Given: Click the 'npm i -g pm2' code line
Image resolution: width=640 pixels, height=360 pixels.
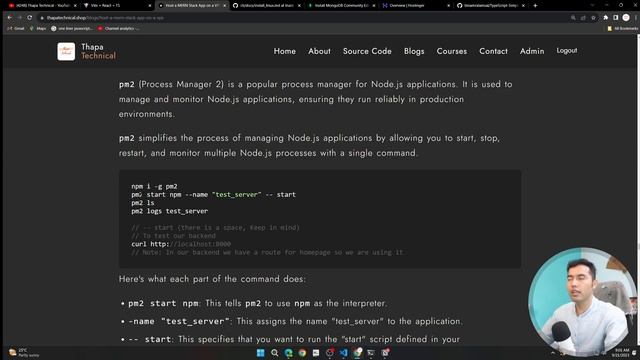Looking at the screenshot, I should pyautogui.click(x=154, y=187).
